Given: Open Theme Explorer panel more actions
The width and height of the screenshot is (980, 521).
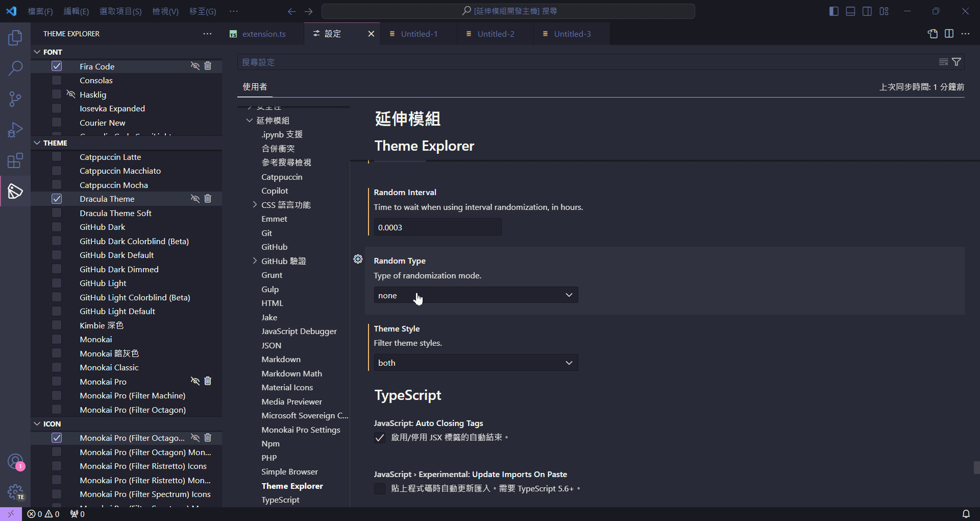Looking at the screenshot, I should point(207,34).
